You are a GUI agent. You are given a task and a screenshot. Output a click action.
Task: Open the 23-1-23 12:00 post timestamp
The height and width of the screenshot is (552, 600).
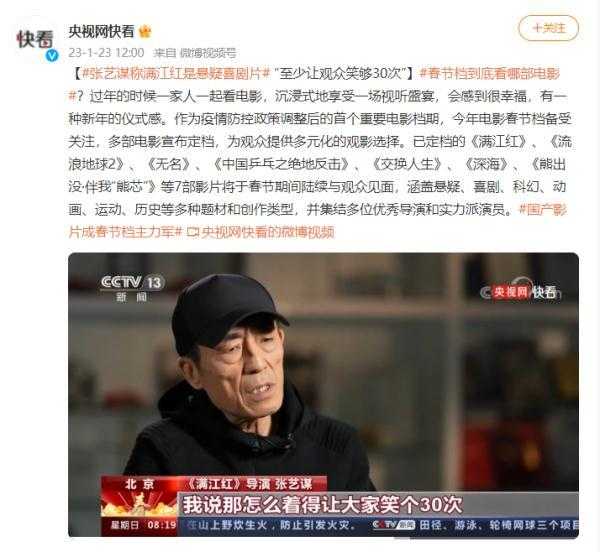(x=106, y=52)
